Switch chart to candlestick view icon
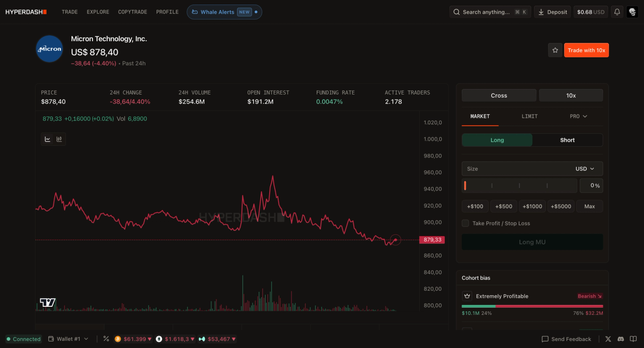The image size is (644, 348). click(x=59, y=139)
